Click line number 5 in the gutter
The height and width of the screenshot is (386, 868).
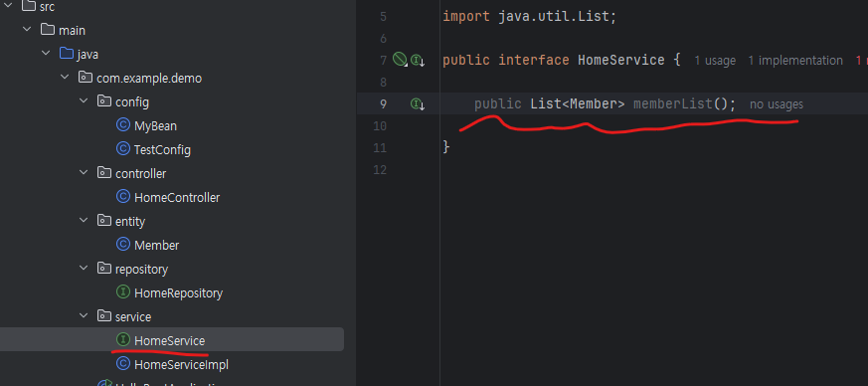[383, 17]
